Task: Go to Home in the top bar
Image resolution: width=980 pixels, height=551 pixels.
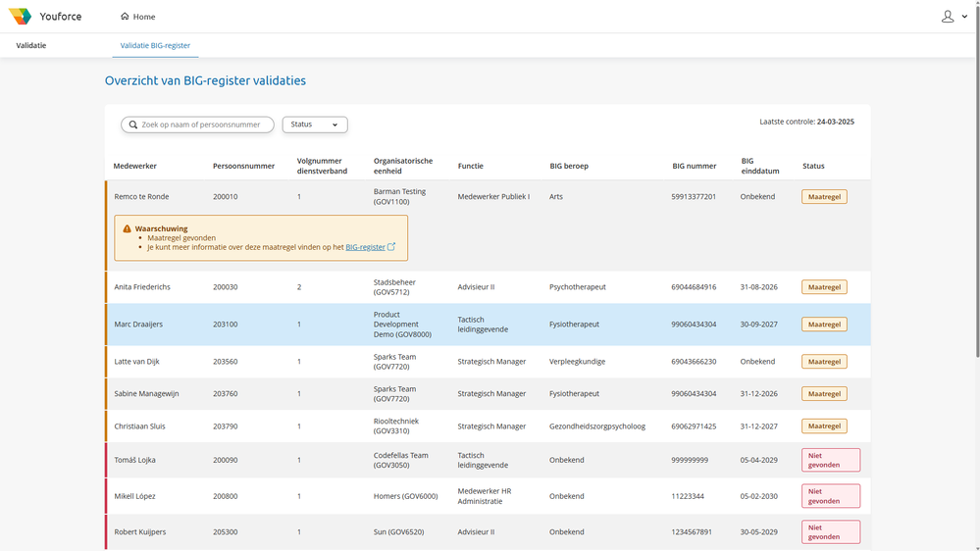Action: point(143,17)
